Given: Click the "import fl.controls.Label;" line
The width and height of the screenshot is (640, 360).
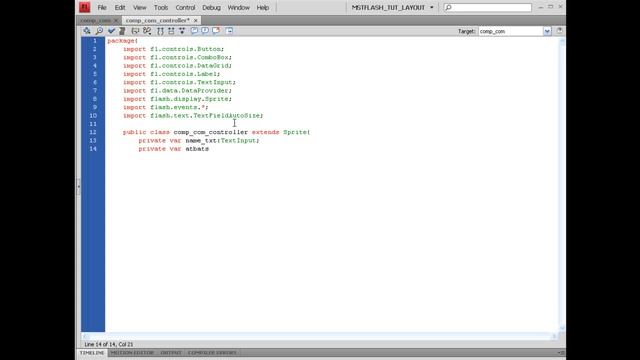Looking at the screenshot, I should tap(171, 74).
